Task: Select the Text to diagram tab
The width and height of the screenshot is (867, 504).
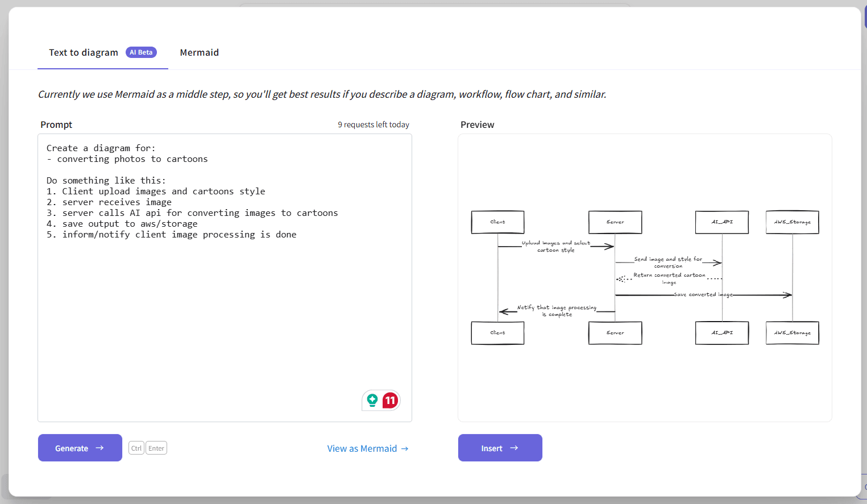Action: tap(84, 52)
